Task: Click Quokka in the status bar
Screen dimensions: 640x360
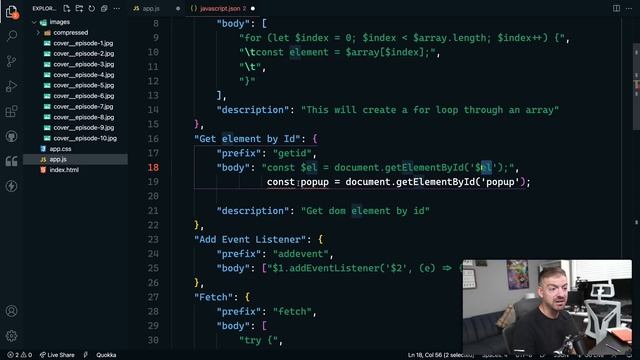Action: [106, 355]
